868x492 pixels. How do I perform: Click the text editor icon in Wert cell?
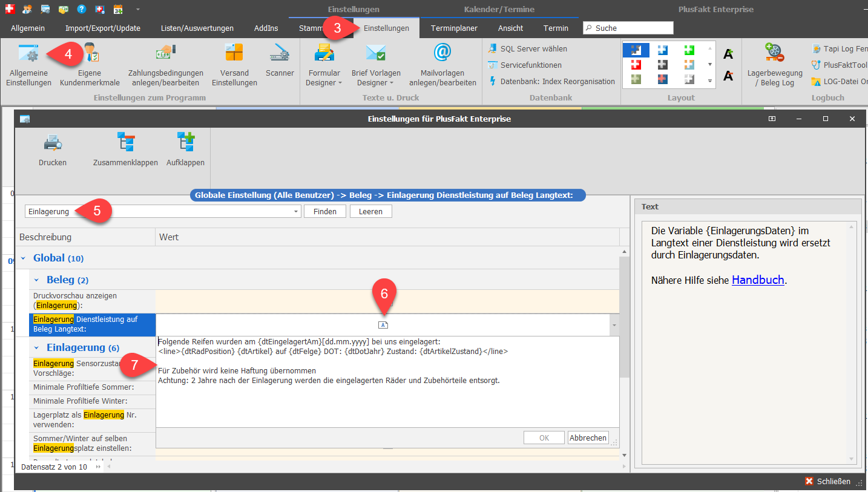click(x=383, y=325)
